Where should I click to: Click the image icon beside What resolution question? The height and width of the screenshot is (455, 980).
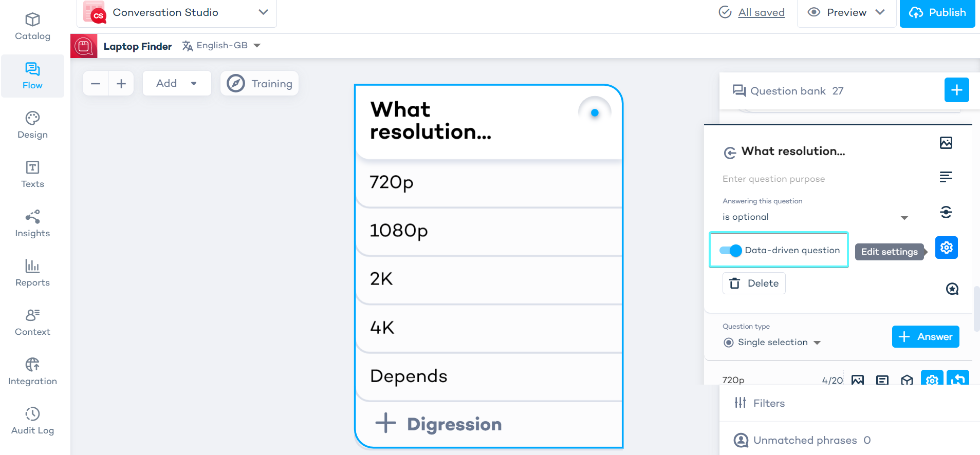pos(946,143)
